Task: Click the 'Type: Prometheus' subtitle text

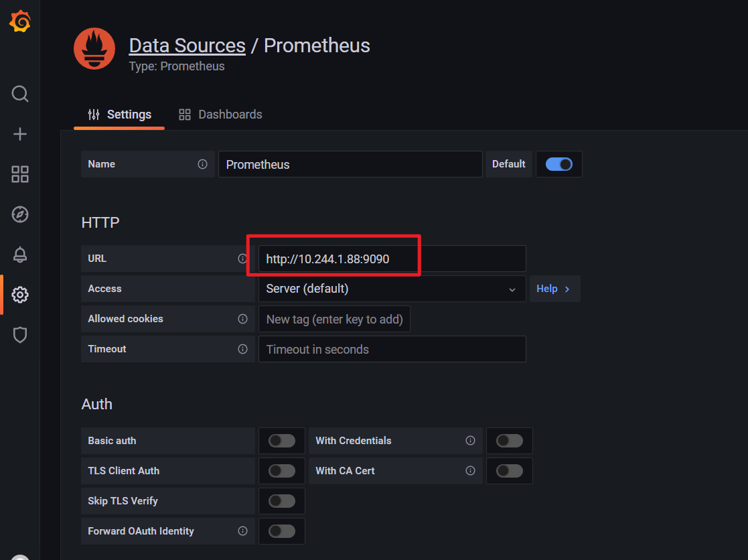Action: point(177,66)
